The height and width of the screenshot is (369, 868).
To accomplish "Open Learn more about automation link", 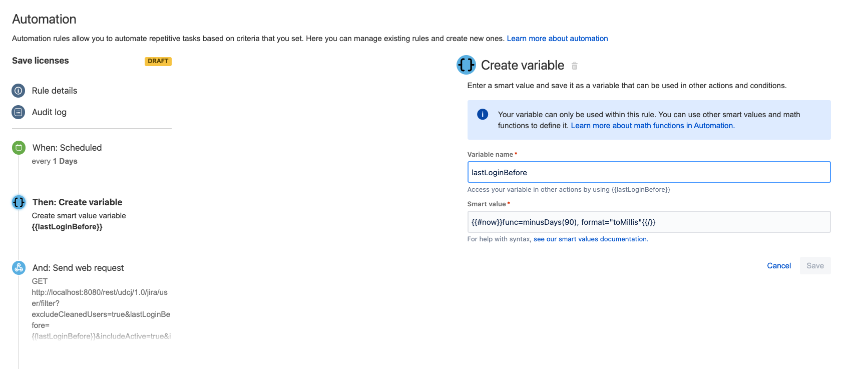I will 557,39.
